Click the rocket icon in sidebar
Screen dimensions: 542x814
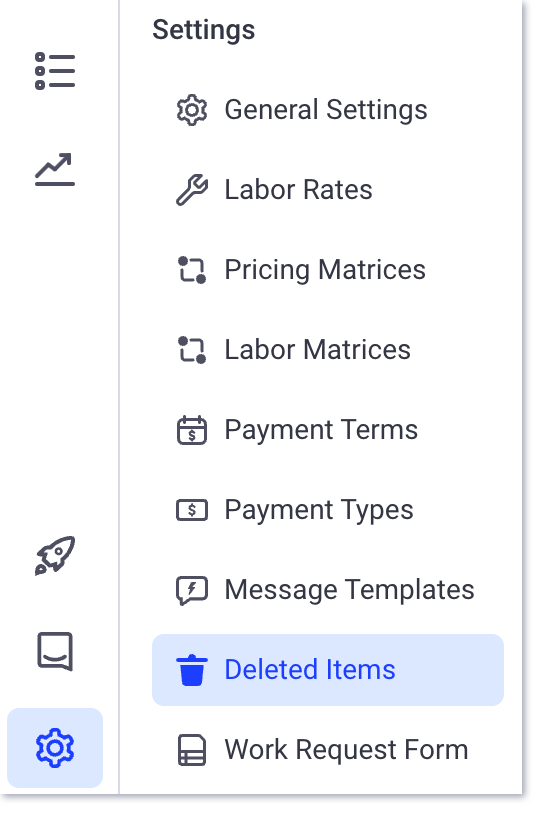pyautogui.click(x=55, y=555)
